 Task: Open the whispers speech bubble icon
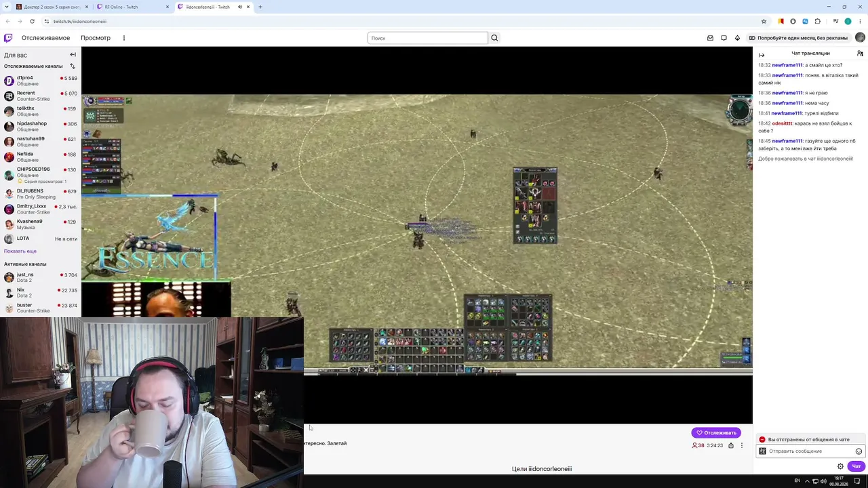click(724, 38)
